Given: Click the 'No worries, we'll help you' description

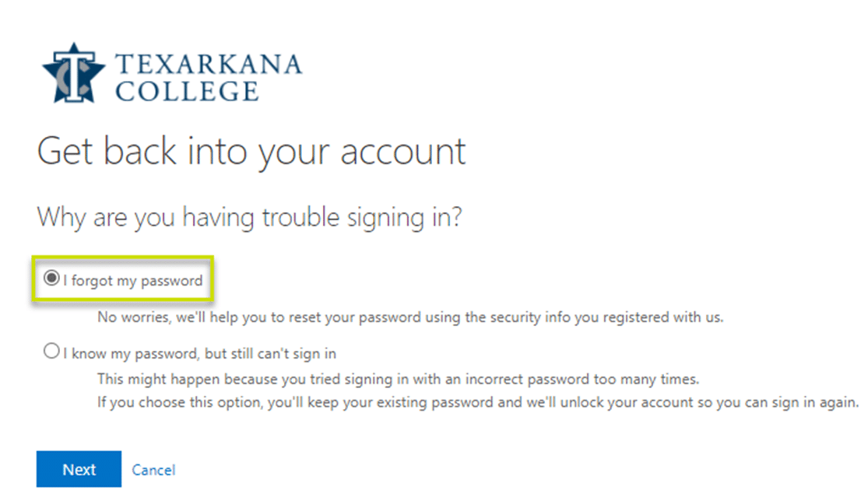Looking at the screenshot, I should [x=410, y=317].
